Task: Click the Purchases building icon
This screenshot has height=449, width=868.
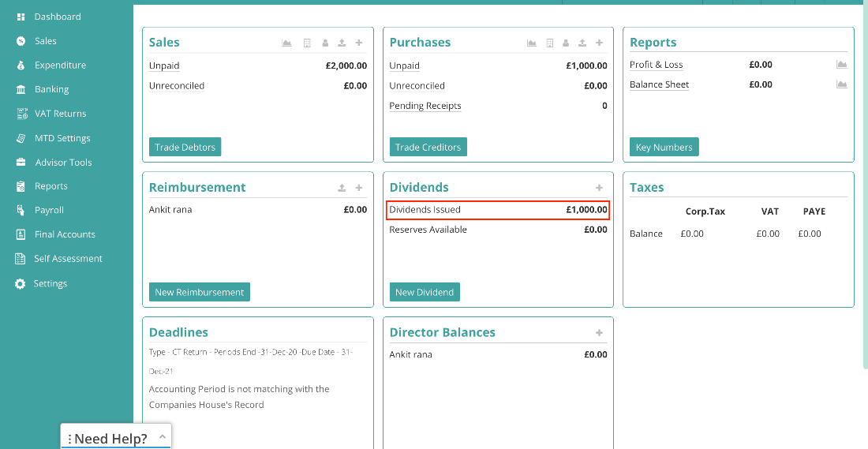Action: pos(550,43)
